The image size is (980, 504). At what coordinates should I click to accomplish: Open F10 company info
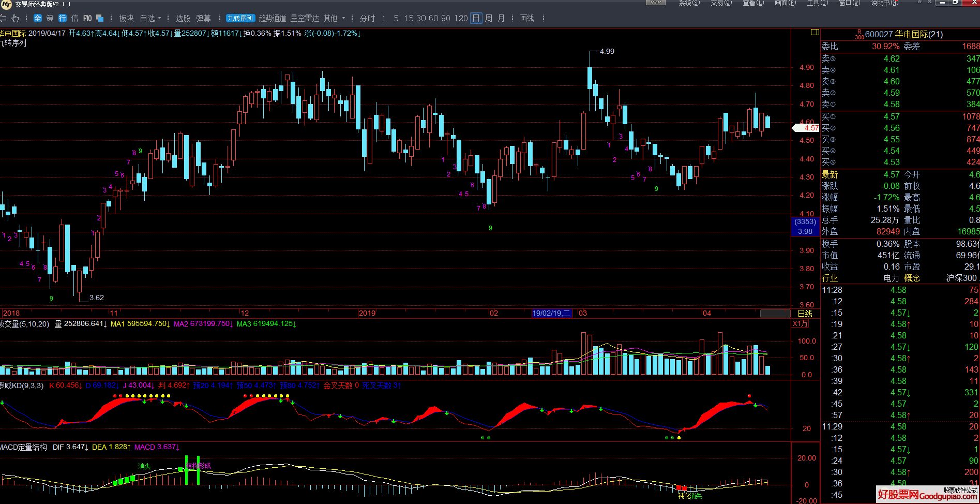(87, 18)
